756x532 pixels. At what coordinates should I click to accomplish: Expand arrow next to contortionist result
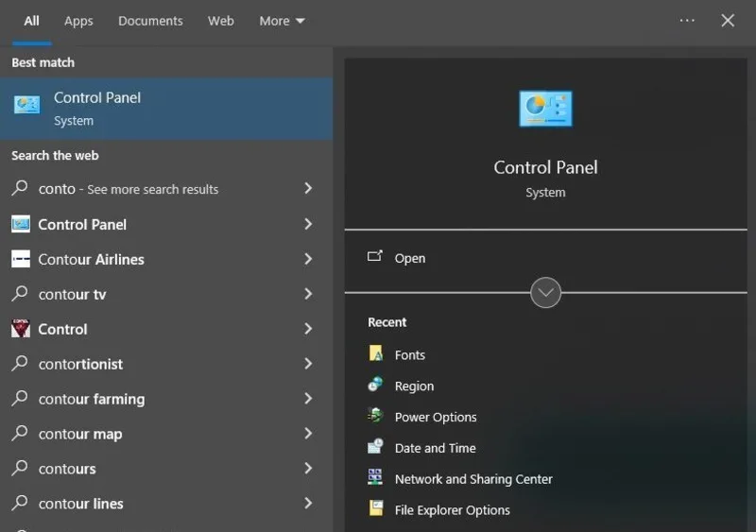click(308, 363)
